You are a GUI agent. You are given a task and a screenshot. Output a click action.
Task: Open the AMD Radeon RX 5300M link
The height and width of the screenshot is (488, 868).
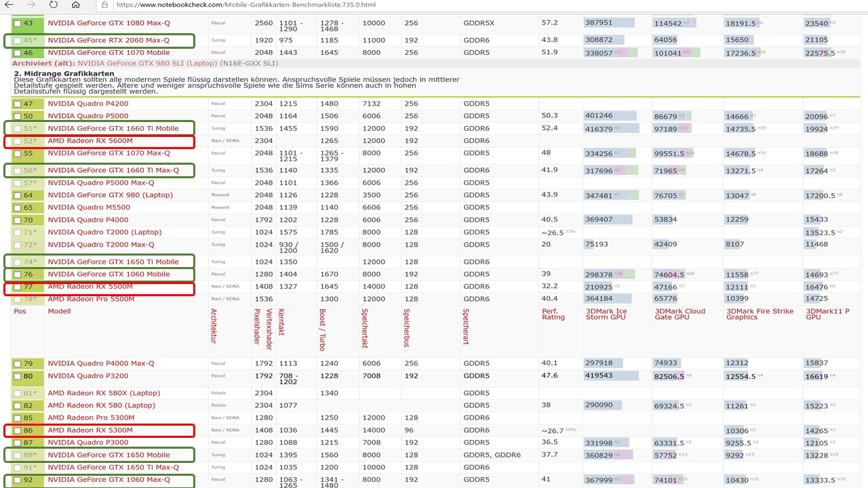point(90,430)
